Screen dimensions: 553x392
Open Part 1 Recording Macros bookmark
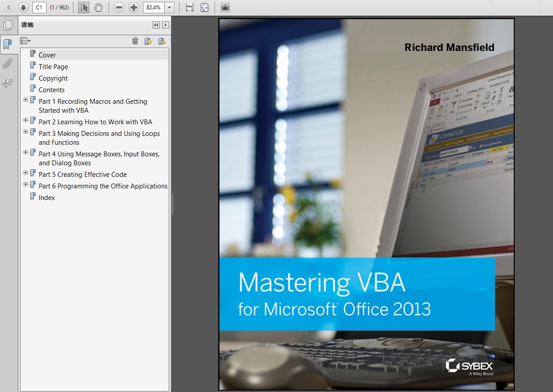tap(93, 106)
